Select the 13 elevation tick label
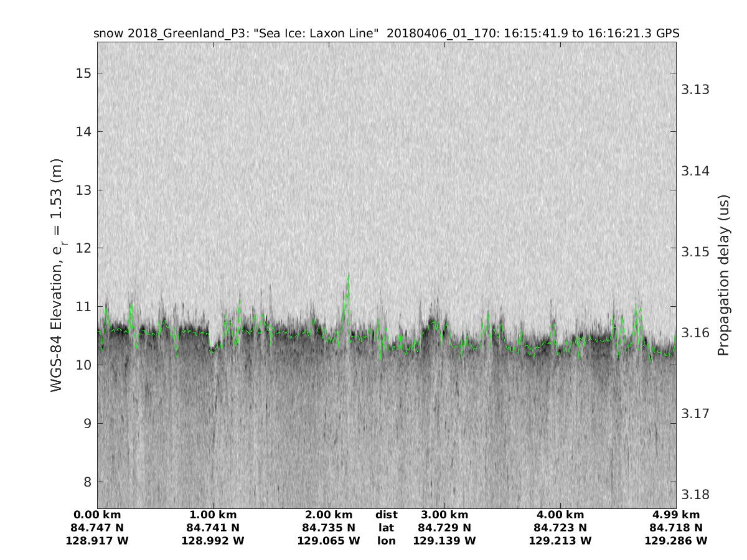Viewport: 747px width, 560px height. tap(83, 190)
